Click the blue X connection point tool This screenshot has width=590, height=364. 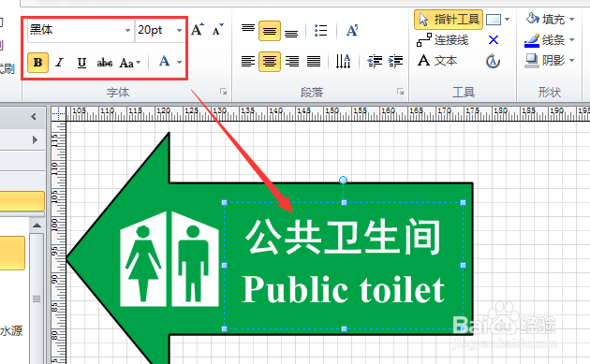click(494, 40)
